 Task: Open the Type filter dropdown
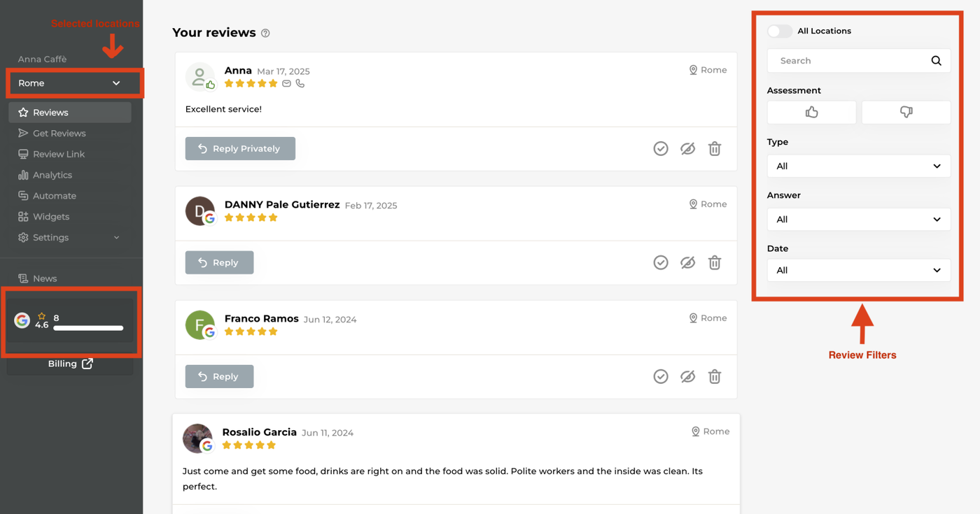(x=858, y=166)
